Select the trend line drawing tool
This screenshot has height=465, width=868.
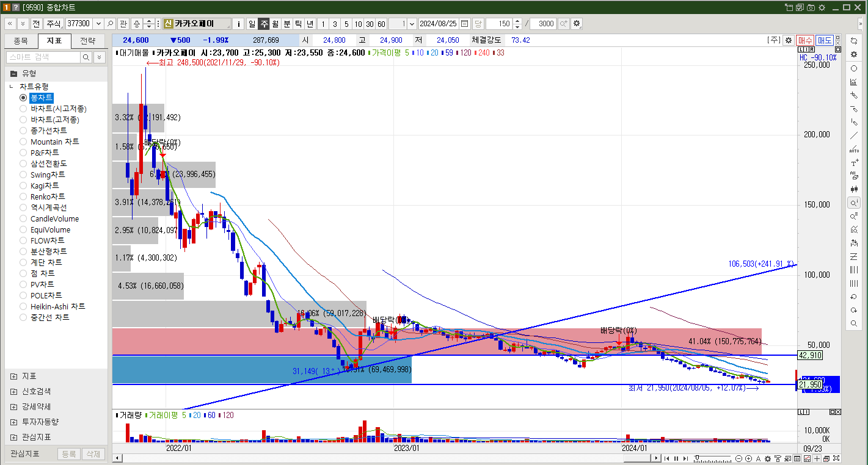click(x=854, y=135)
